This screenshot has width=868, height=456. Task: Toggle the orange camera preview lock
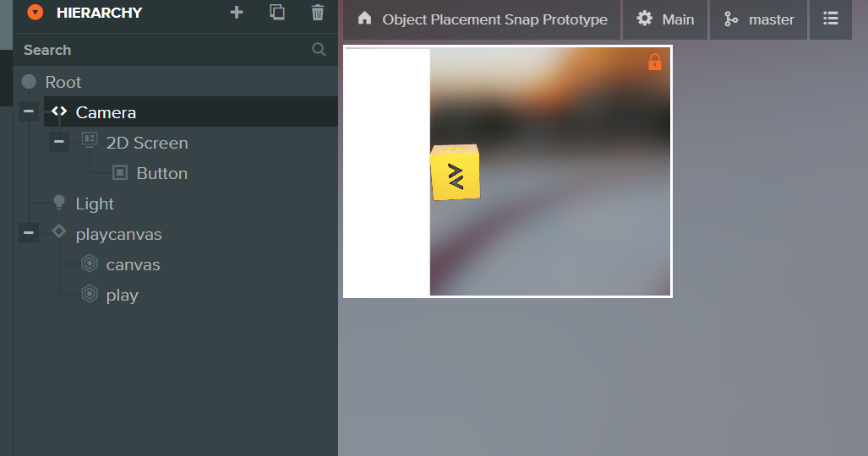click(x=655, y=62)
